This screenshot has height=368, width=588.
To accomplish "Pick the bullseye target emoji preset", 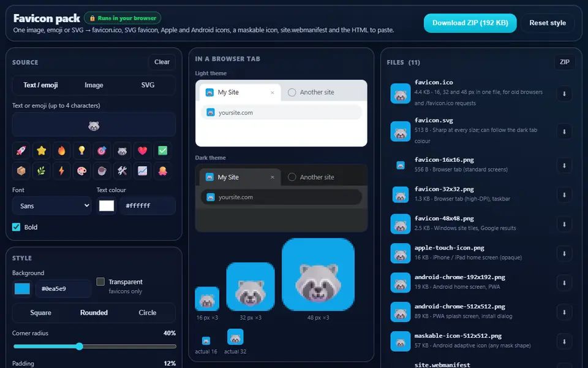I will (102, 151).
